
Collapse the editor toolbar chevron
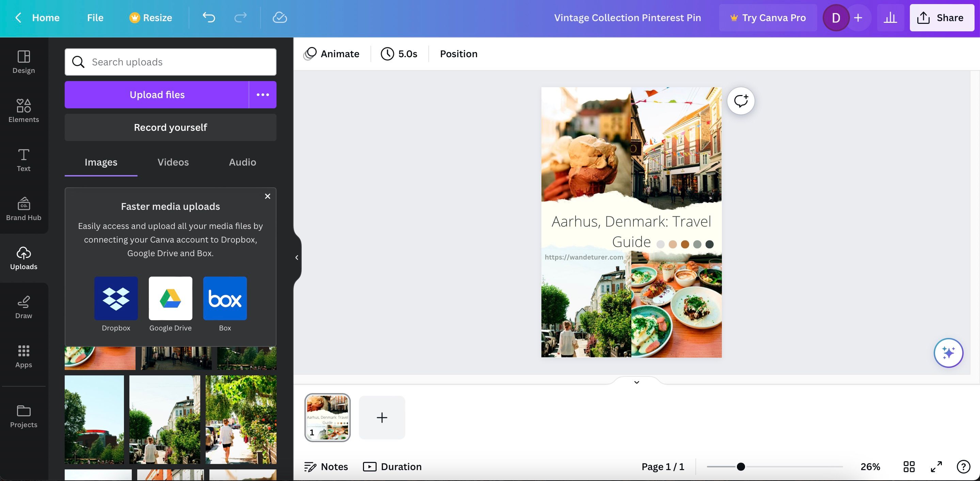636,383
